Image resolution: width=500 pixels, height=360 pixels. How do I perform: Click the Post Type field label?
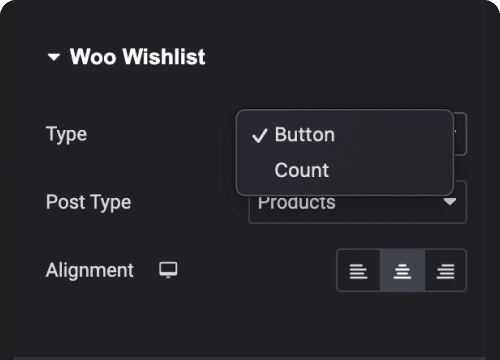click(88, 202)
